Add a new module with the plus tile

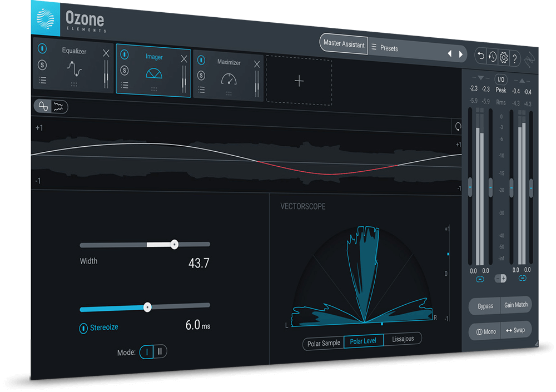pyautogui.click(x=299, y=81)
